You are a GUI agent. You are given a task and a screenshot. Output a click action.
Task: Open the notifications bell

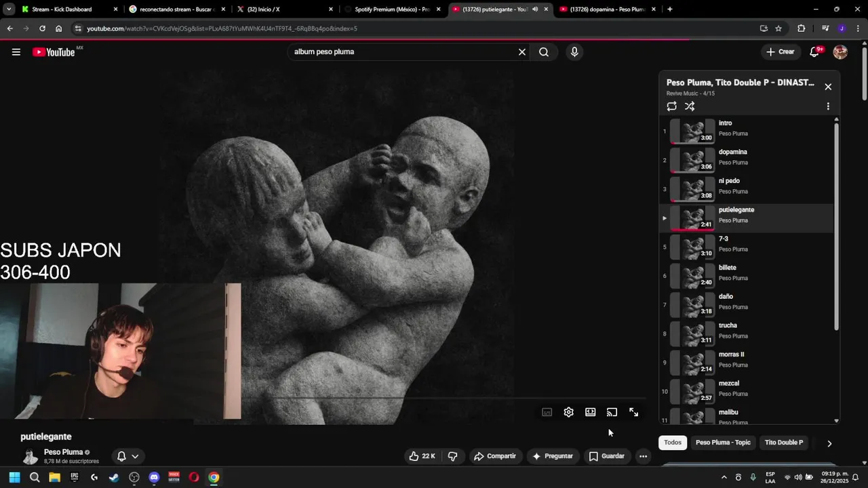click(815, 52)
